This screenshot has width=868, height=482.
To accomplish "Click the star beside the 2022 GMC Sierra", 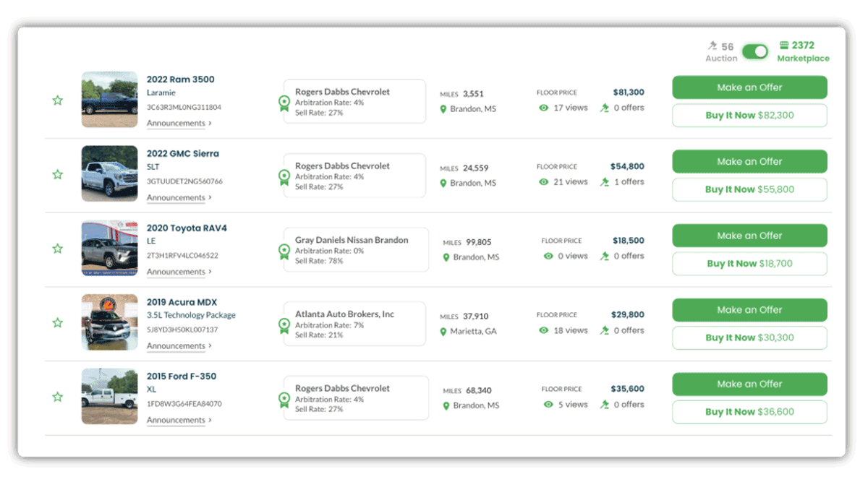I will (58, 174).
